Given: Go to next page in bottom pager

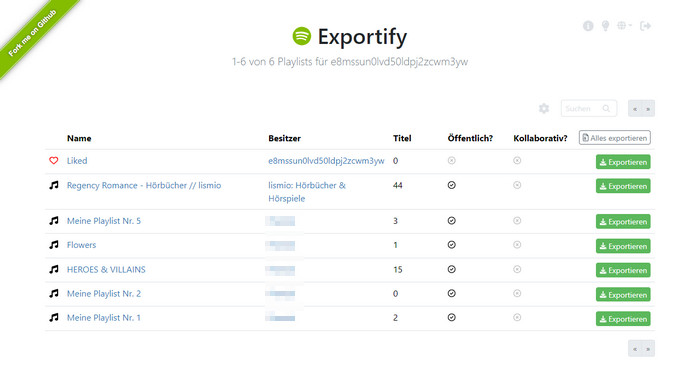Looking at the screenshot, I should 648,349.
